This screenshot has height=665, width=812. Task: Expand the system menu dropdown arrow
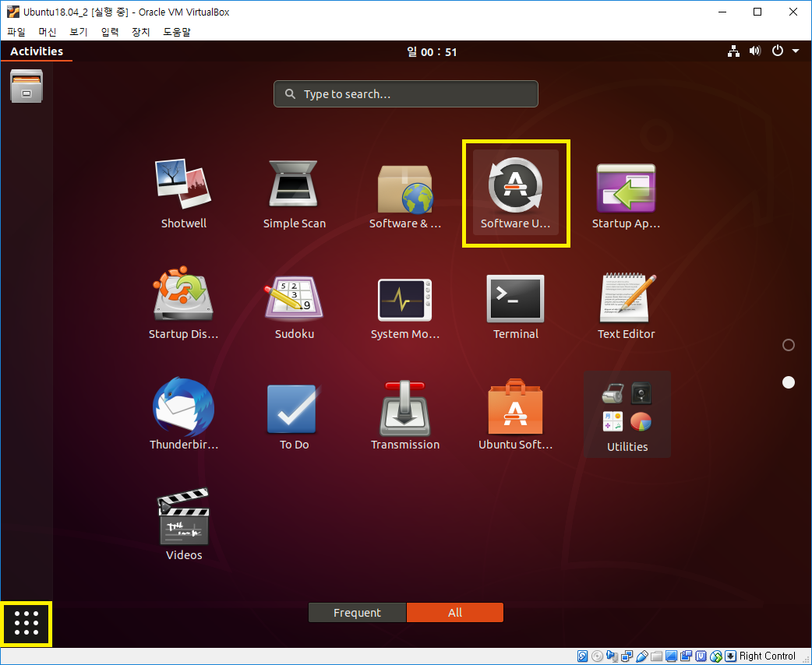[x=796, y=51]
